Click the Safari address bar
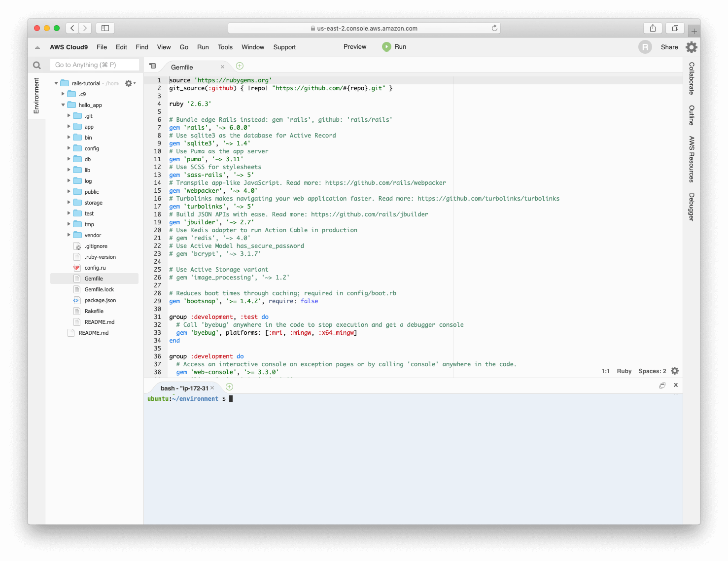Screen dimensions: 728x561 click(364, 28)
